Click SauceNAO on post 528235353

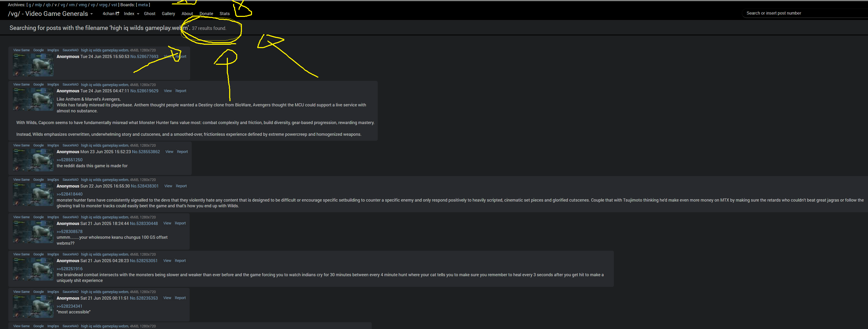(70, 292)
